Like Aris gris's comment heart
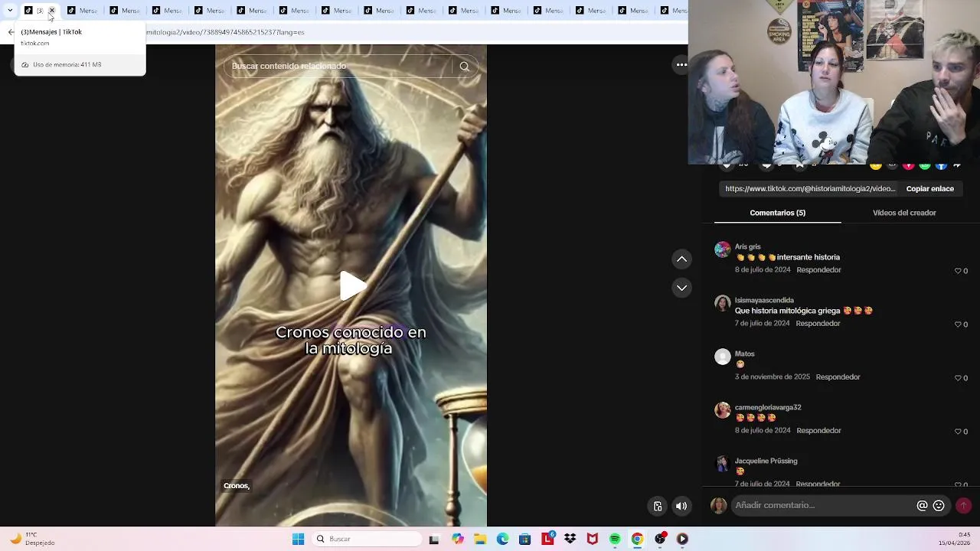This screenshot has height=551, width=980. point(958,271)
